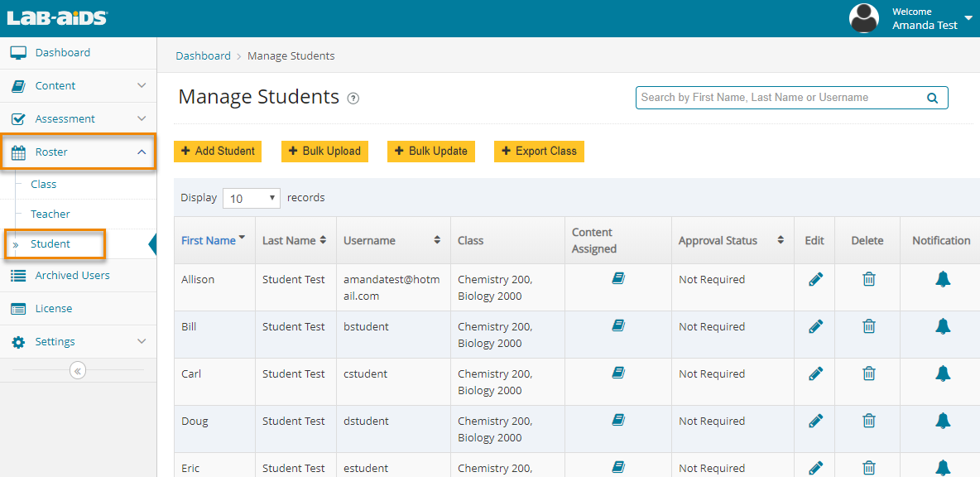Click the edit pencil icon for Carl
This screenshot has width=980, height=477.
[815, 374]
